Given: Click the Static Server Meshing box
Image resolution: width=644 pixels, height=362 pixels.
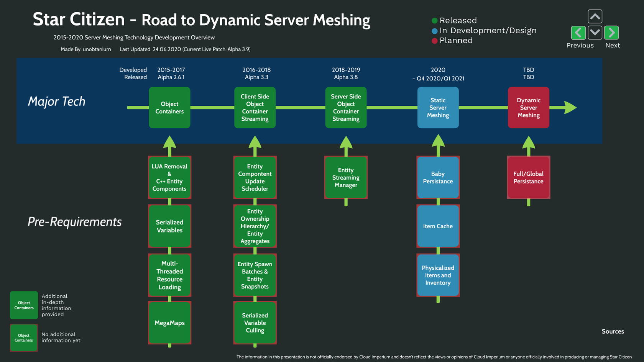Looking at the screenshot, I should tap(438, 108).
